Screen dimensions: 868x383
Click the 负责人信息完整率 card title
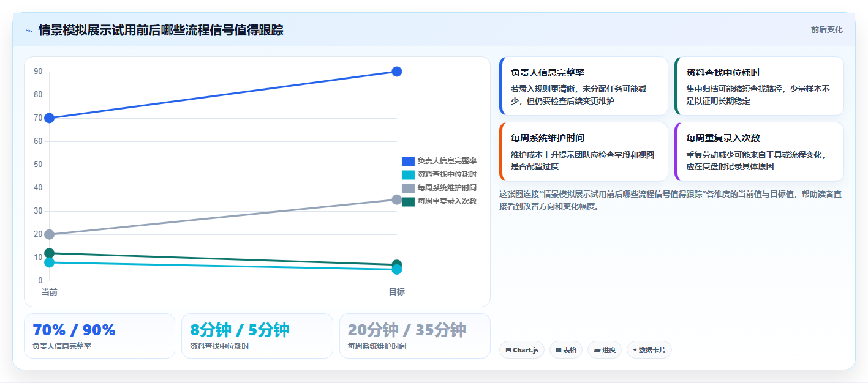tap(548, 72)
